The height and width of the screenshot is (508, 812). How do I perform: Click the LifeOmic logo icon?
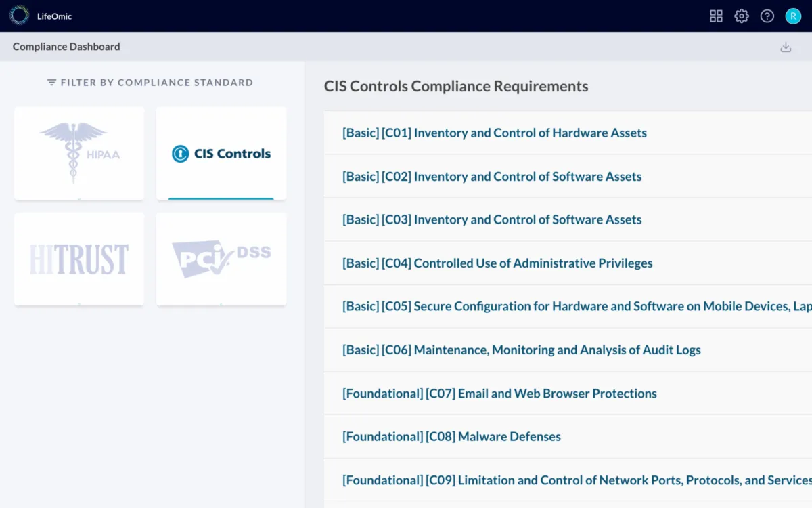tap(19, 16)
